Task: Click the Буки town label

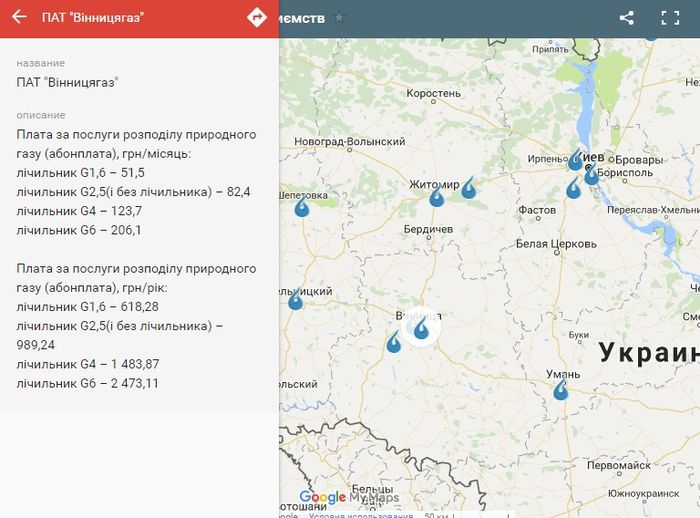Action: (579, 334)
